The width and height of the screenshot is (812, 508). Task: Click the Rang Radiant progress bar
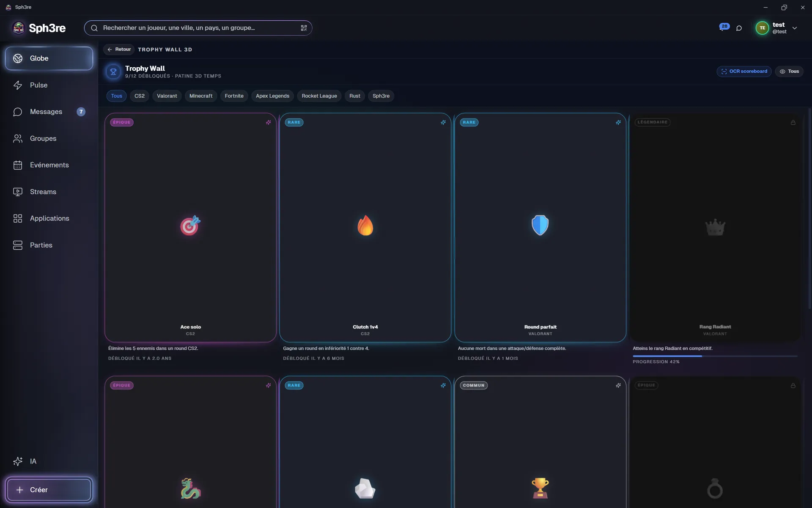(x=715, y=356)
